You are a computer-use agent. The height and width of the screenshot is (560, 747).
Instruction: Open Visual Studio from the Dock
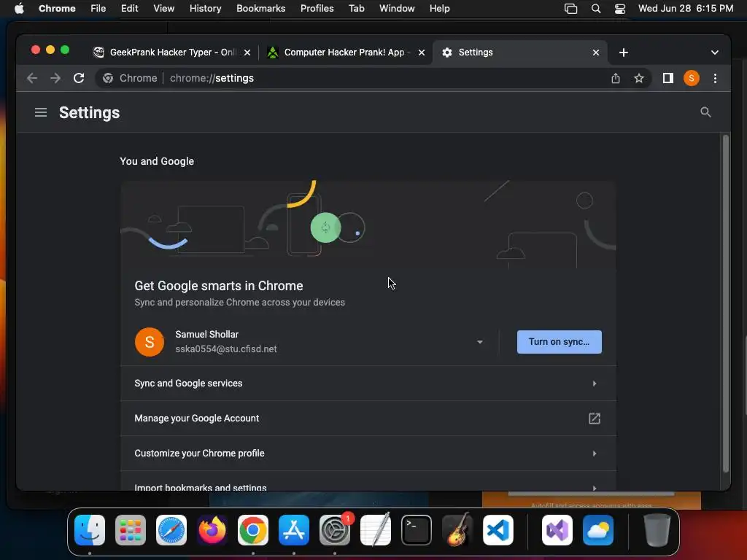(x=557, y=530)
